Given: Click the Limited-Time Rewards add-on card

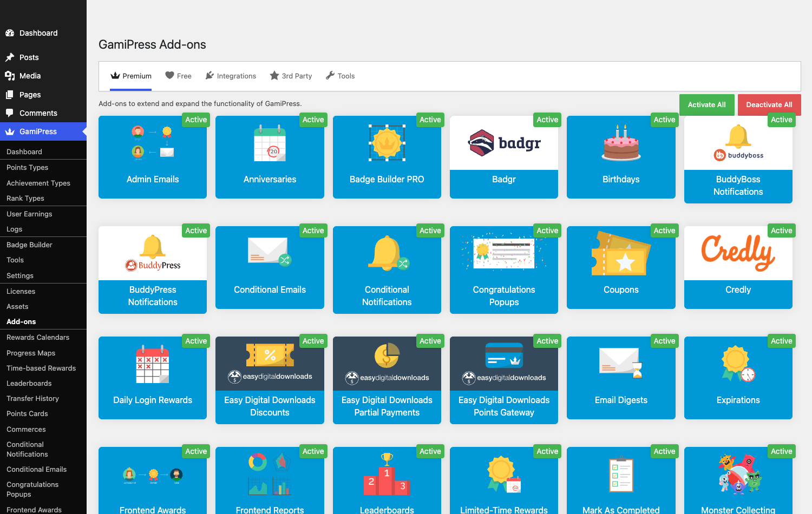Looking at the screenshot, I should pos(504,480).
